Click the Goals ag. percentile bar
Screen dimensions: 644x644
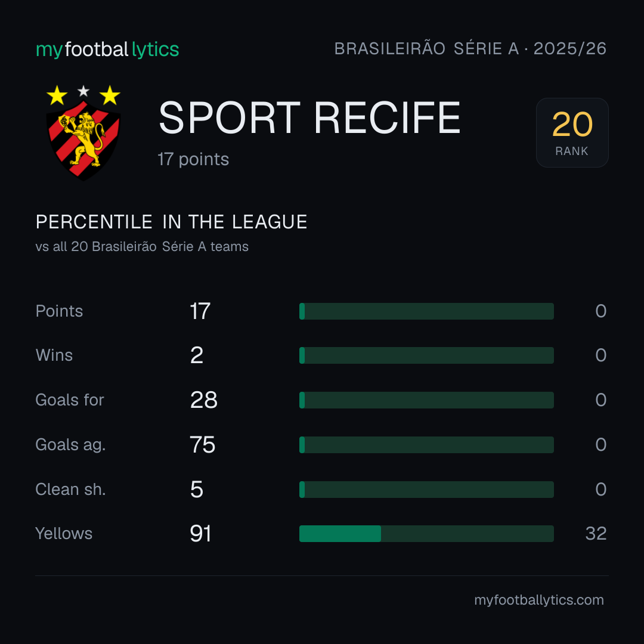[x=426, y=445]
